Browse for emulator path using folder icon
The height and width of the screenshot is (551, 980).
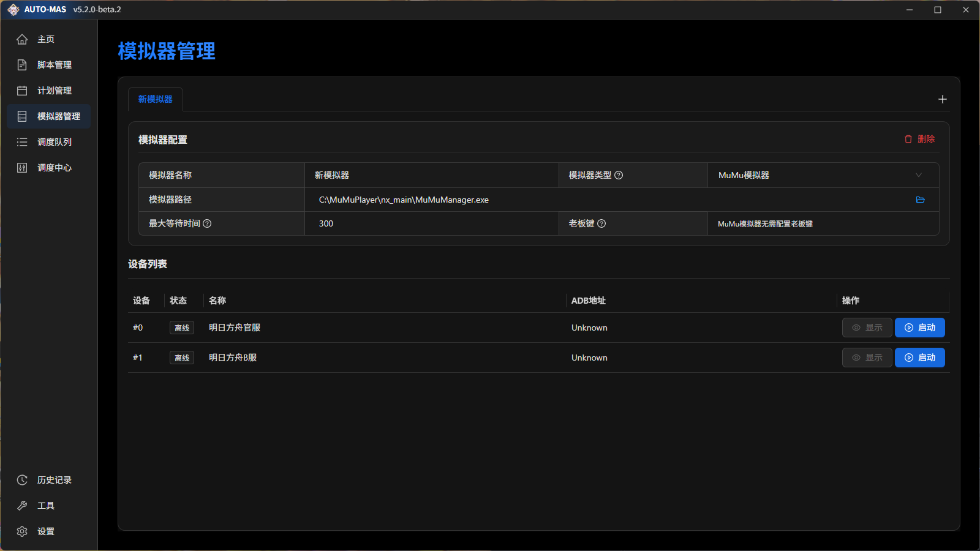[920, 200]
